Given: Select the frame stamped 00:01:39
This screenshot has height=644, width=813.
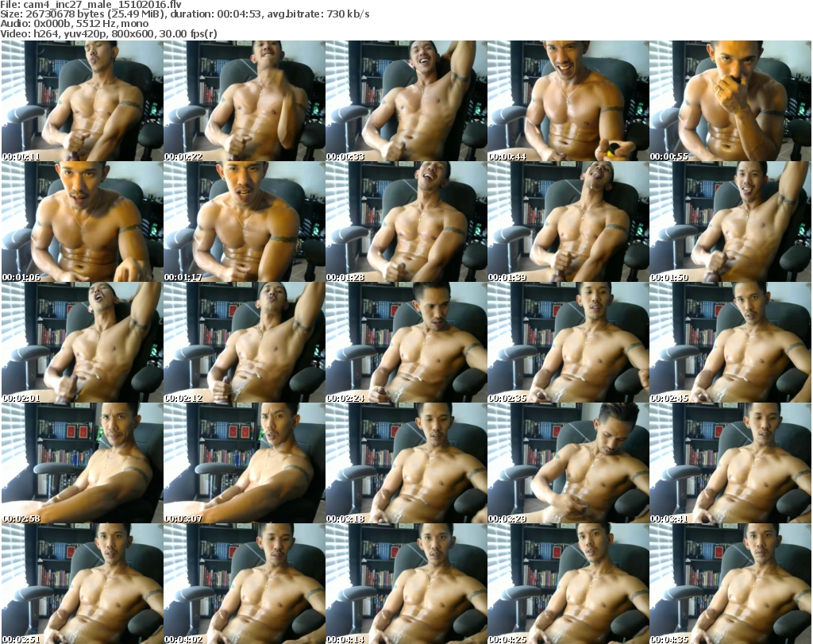Looking at the screenshot, I should point(568,222).
